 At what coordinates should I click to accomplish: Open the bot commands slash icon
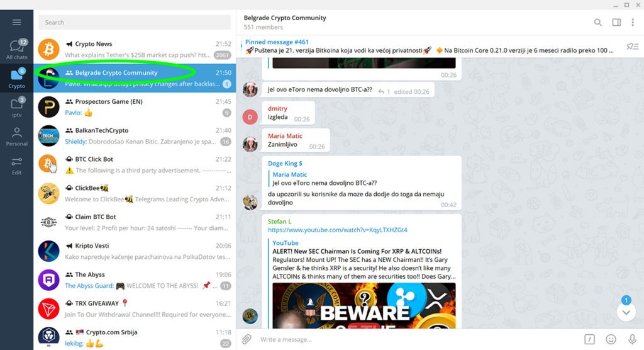(x=589, y=339)
